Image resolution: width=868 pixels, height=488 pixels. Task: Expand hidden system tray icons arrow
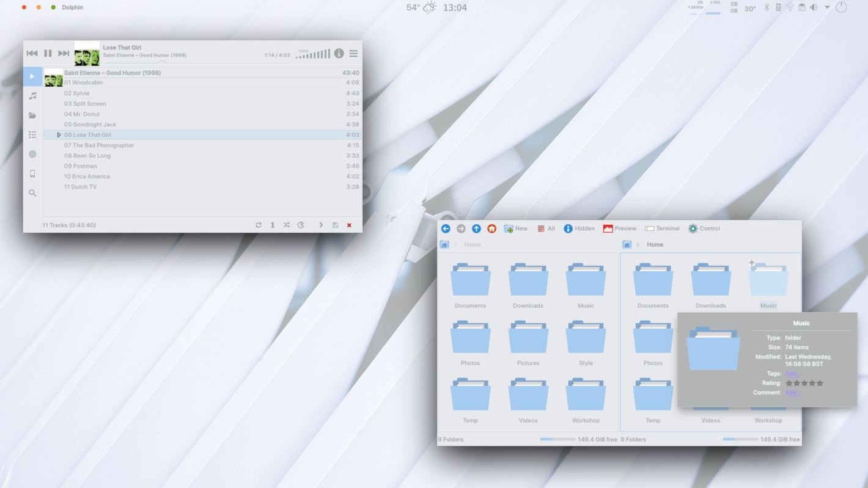tap(827, 7)
